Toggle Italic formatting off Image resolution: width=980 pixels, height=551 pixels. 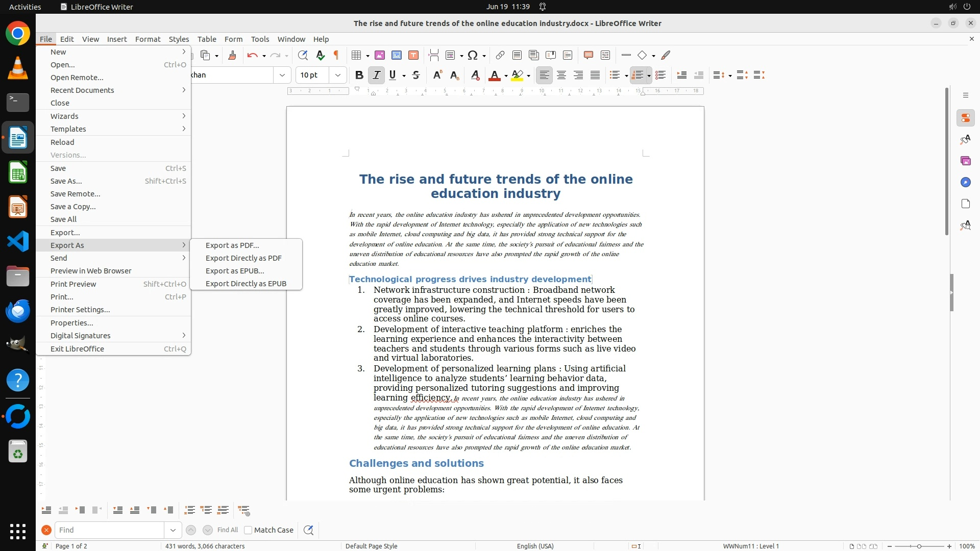[376, 75]
